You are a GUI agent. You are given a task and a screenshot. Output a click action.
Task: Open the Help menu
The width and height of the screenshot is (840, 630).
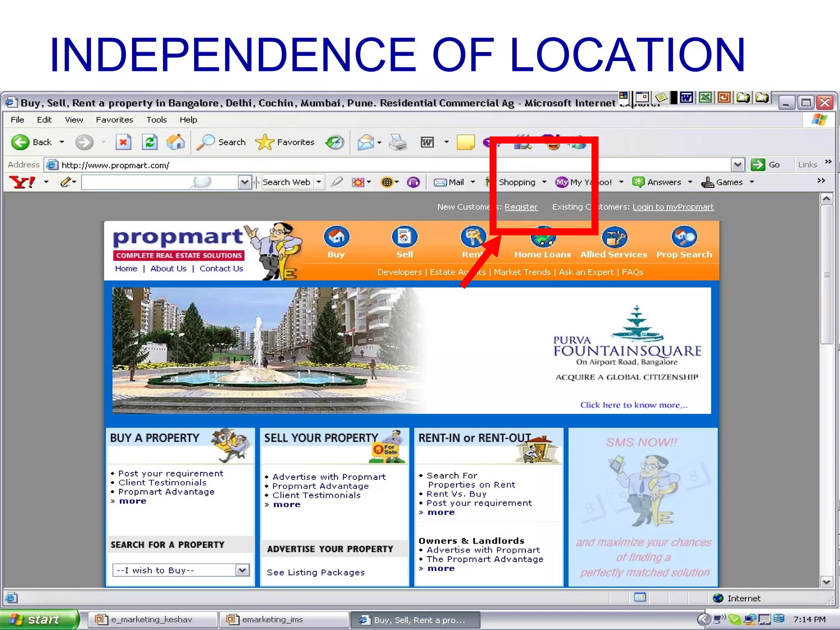tap(188, 120)
